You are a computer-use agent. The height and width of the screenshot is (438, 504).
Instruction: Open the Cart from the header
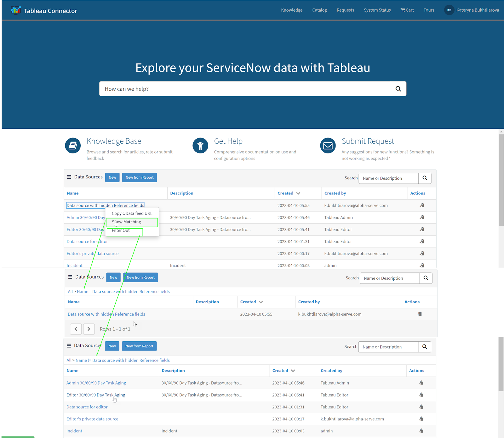coord(407,10)
